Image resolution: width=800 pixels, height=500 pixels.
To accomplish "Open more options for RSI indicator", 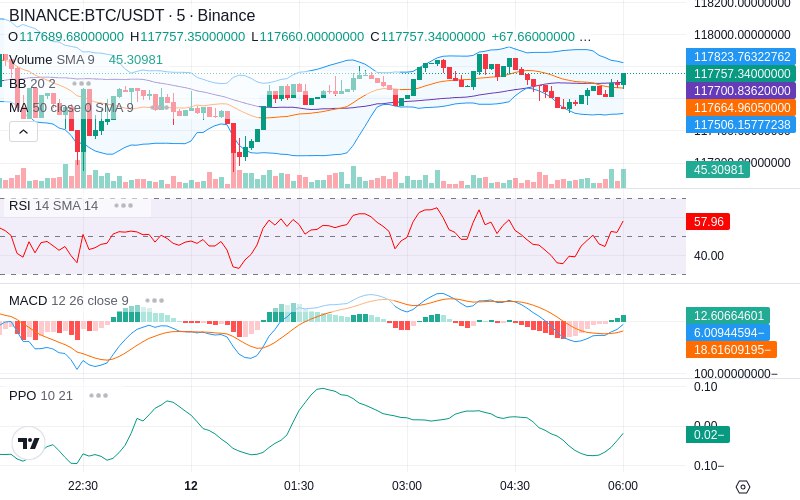I will (123, 206).
